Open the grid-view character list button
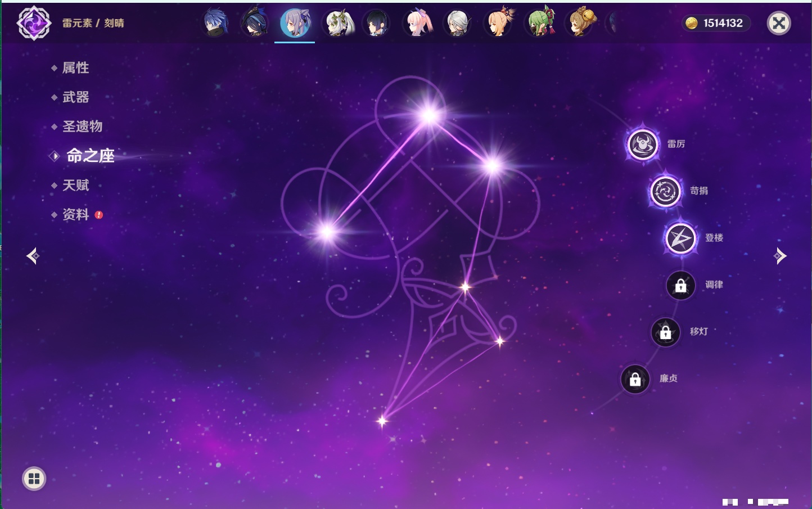This screenshot has width=812, height=509. [34, 479]
